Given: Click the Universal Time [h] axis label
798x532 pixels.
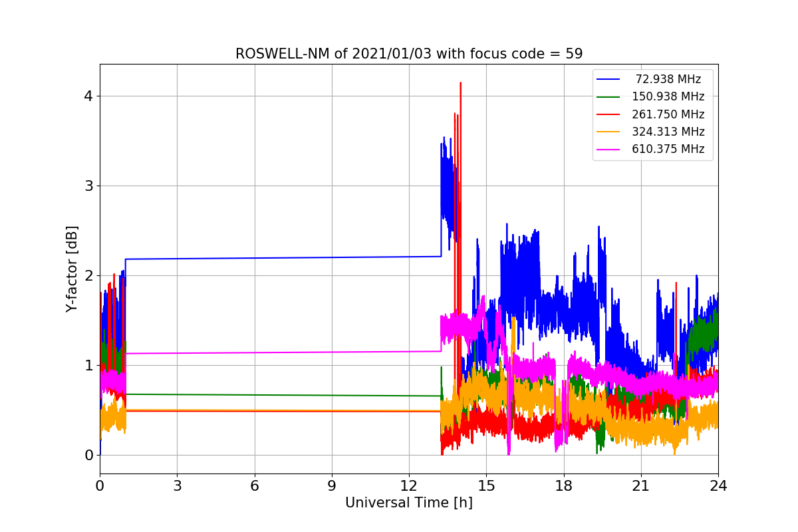Looking at the screenshot, I should [409, 503].
